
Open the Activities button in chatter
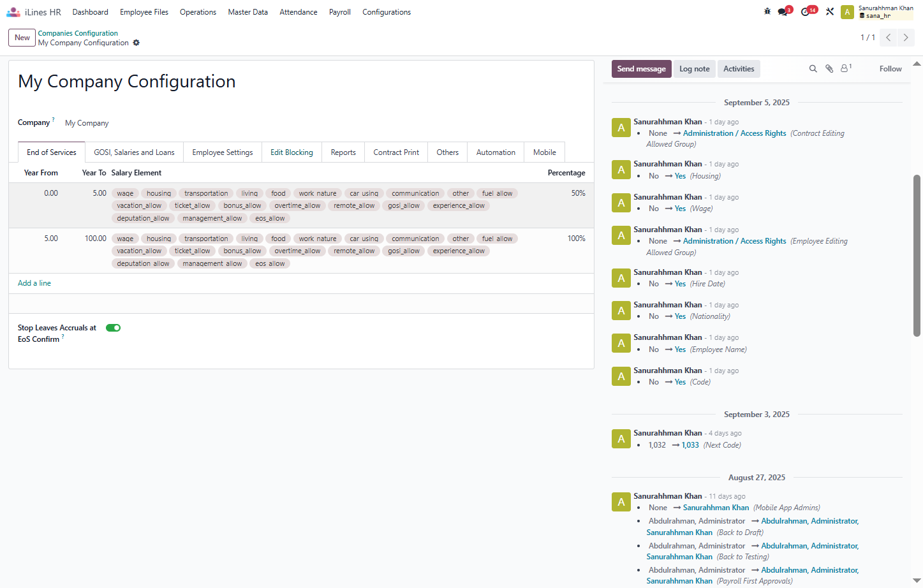point(739,69)
